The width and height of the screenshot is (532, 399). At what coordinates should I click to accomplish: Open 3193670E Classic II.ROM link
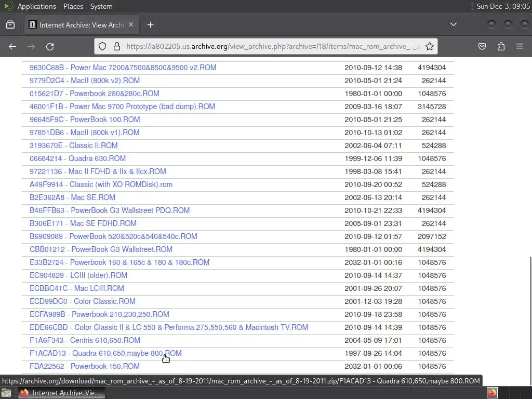click(x=74, y=145)
